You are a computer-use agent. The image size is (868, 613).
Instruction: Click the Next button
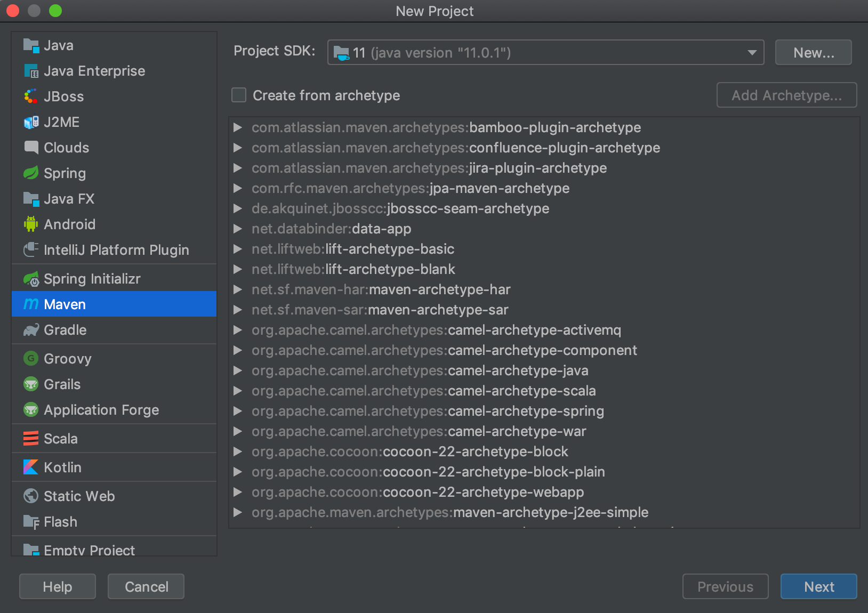(x=818, y=586)
